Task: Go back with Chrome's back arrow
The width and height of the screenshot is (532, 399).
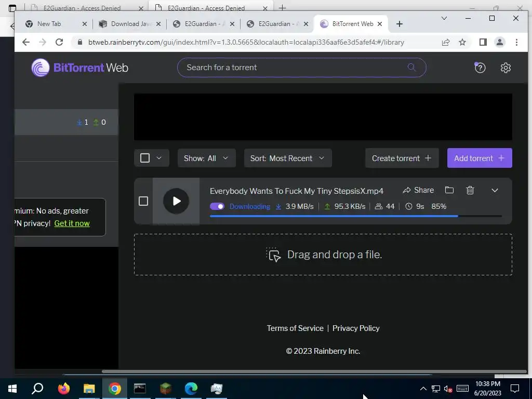Action: coord(26,42)
